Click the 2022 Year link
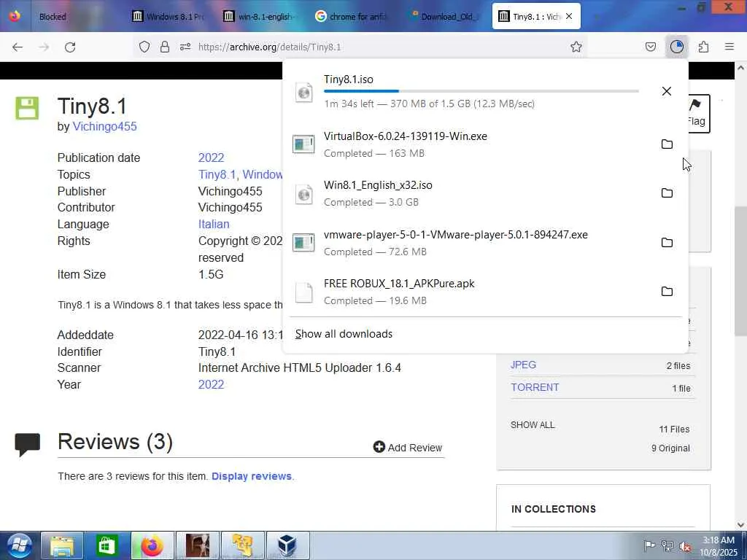Image resolution: width=747 pixels, height=560 pixels. pos(211,384)
